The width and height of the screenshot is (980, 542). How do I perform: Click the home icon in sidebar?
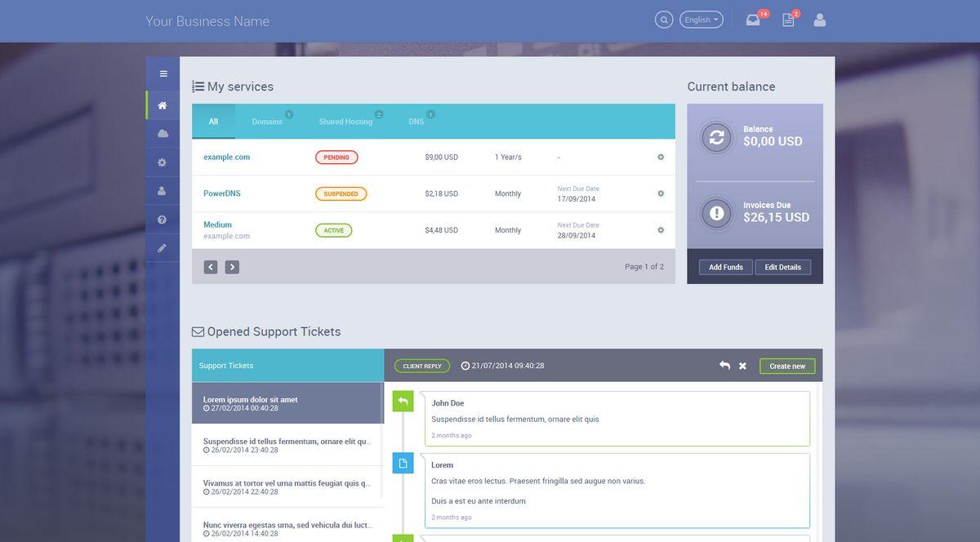coord(163,105)
